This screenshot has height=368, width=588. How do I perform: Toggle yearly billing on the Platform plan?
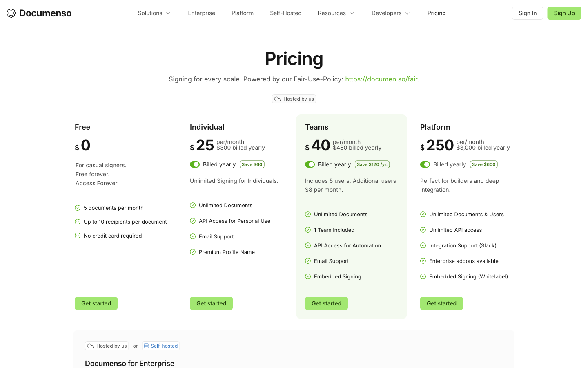425,164
